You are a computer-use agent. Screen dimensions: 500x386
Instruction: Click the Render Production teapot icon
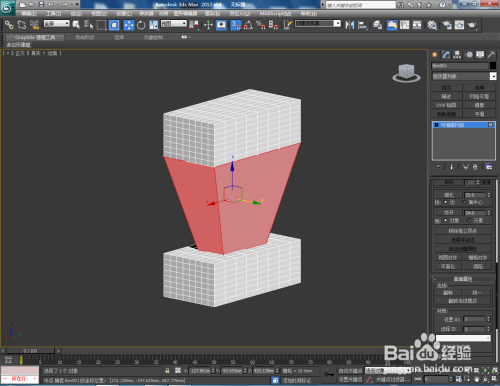click(472, 25)
